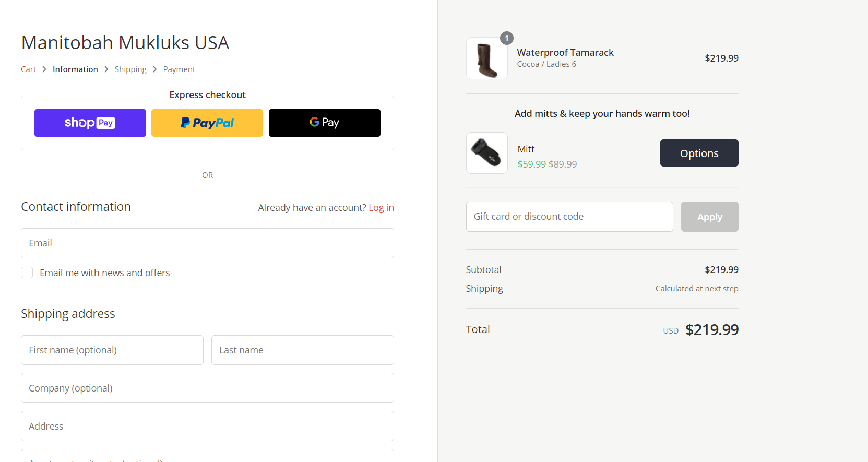This screenshot has width=868, height=462.
Task: Open the Waterproof Tamarack boot thumbnail
Action: click(486, 58)
